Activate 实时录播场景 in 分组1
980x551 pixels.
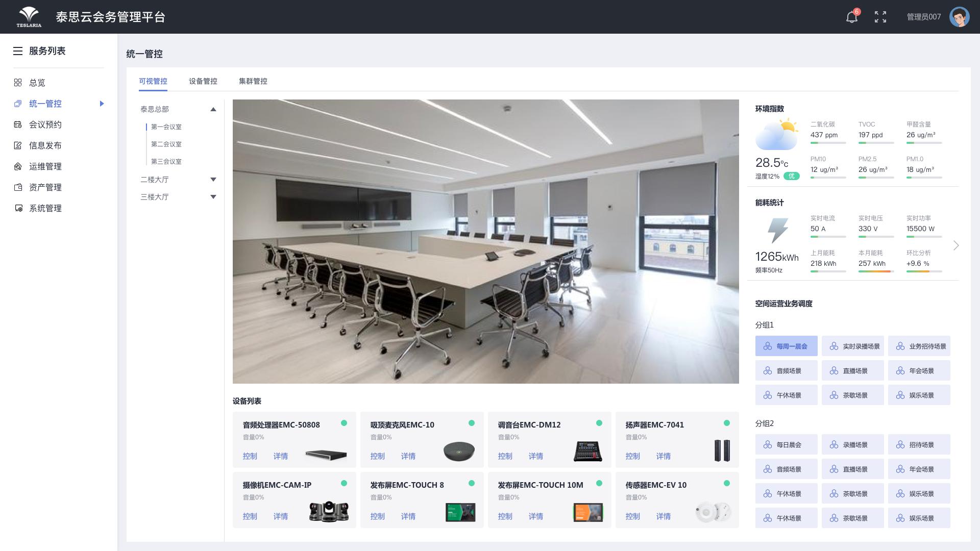pos(852,346)
